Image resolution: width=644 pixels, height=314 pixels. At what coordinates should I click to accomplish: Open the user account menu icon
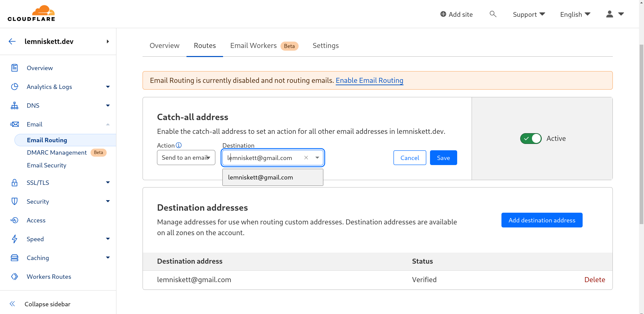point(610,14)
